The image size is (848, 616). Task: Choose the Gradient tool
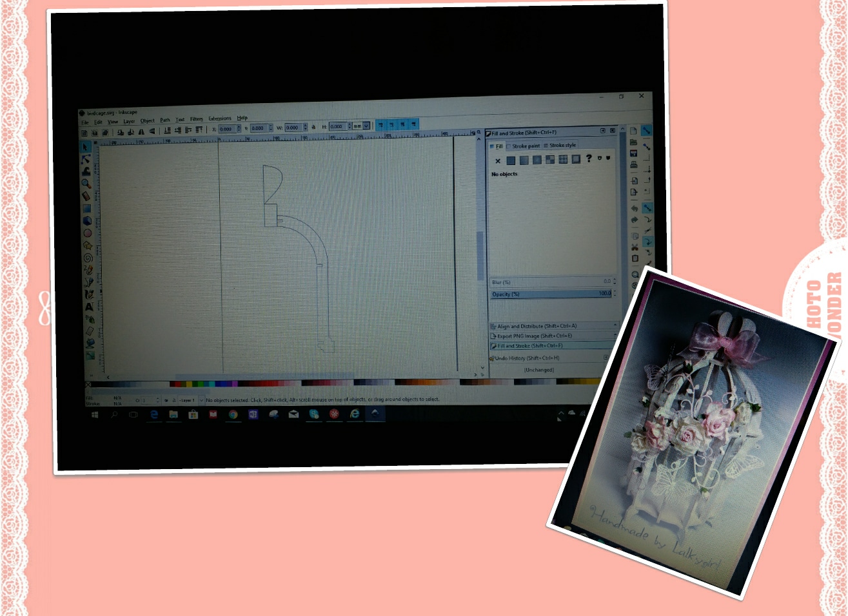(90, 355)
